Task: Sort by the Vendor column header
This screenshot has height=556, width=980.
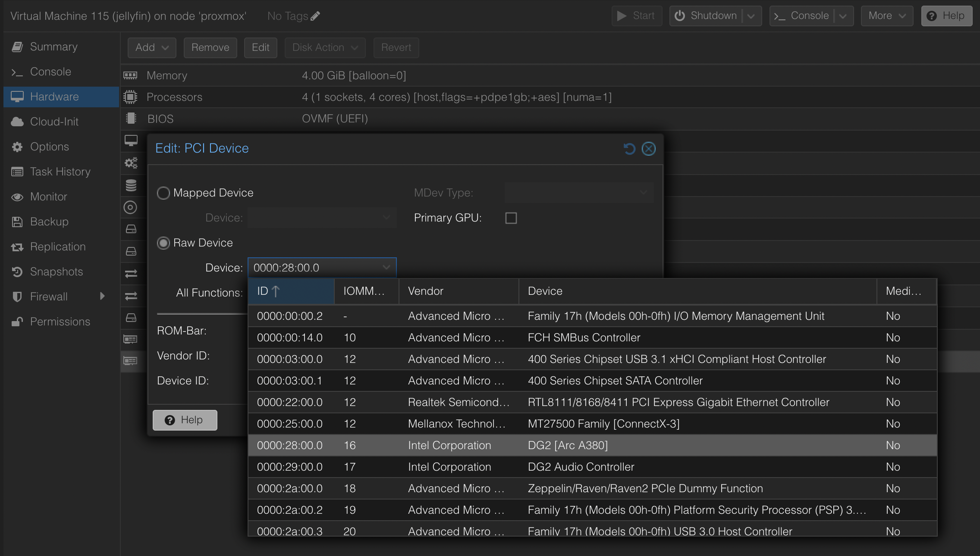Action: (x=459, y=291)
